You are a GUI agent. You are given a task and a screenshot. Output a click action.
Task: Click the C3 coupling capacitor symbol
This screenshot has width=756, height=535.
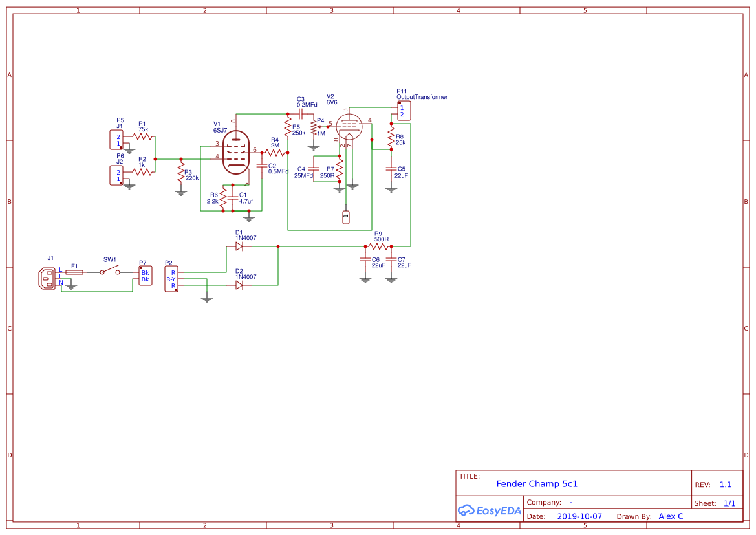tap(301, 115)
